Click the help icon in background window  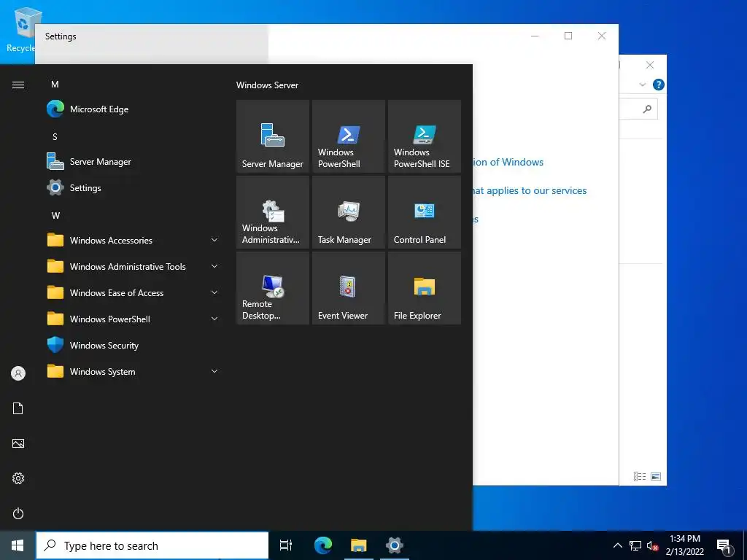(659, 85)
